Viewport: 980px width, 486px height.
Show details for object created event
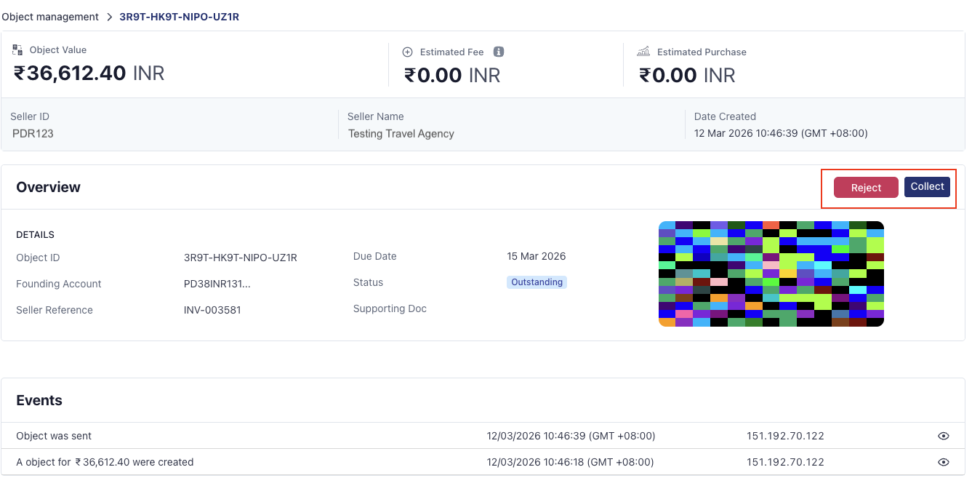(x=944, y=462)
